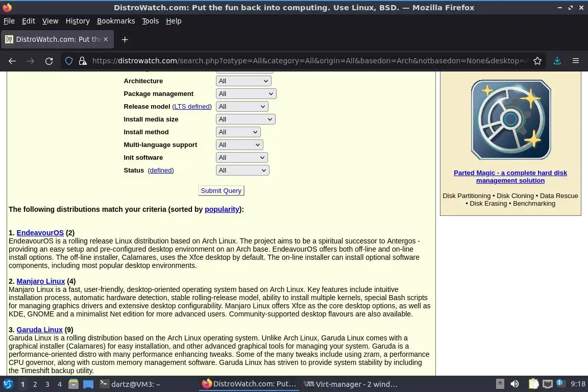
Task: Switch to workspace 4
Action: (60, 384)
